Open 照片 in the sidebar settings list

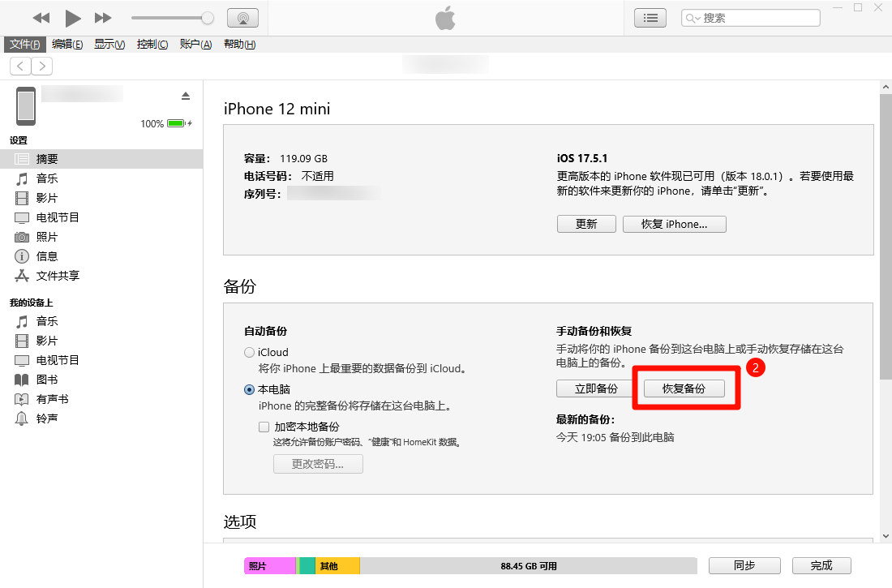tap(47, 237)
